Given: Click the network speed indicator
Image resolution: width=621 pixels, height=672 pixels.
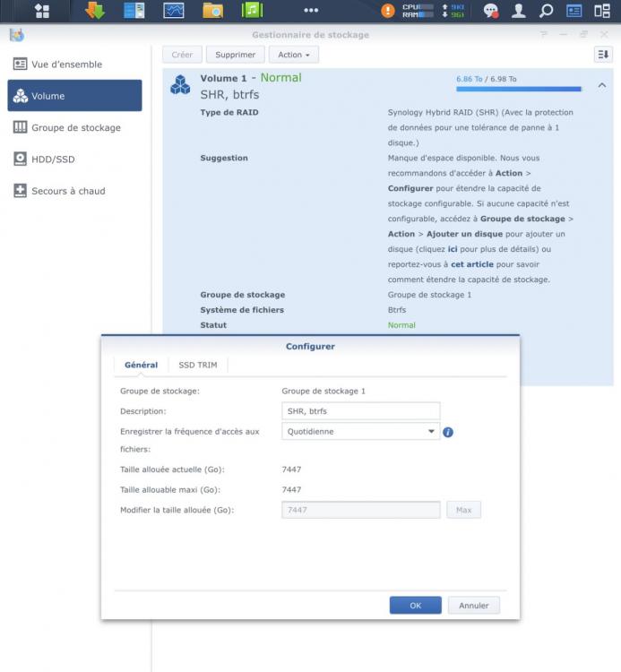Looking at the screenshot, I should [453, 11].
